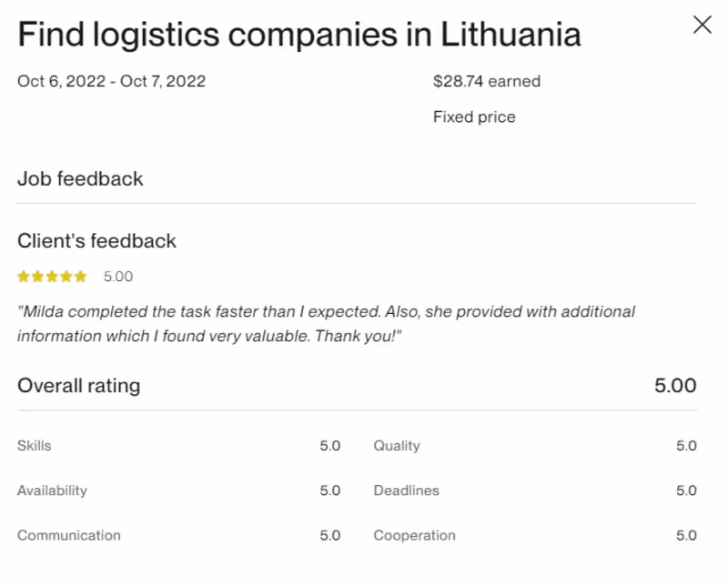
Task: Close the job feedback dialog
Action: click(702, 25)
